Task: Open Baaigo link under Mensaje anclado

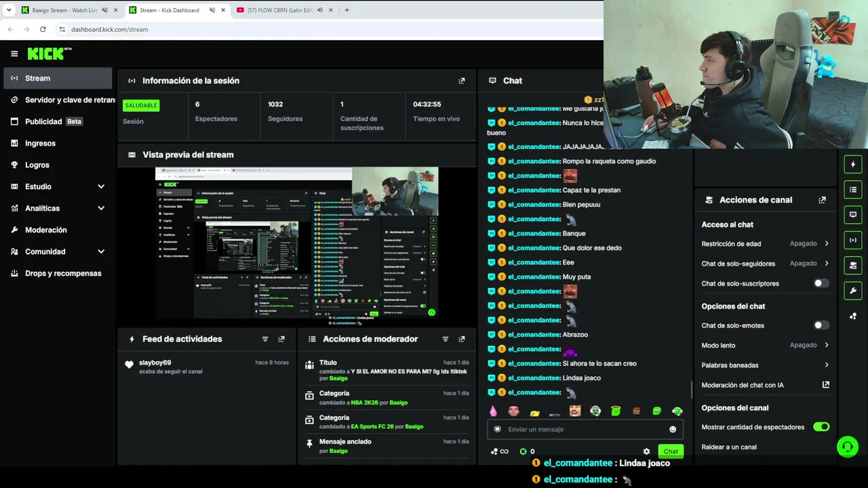Action: (x=338, y=451)
